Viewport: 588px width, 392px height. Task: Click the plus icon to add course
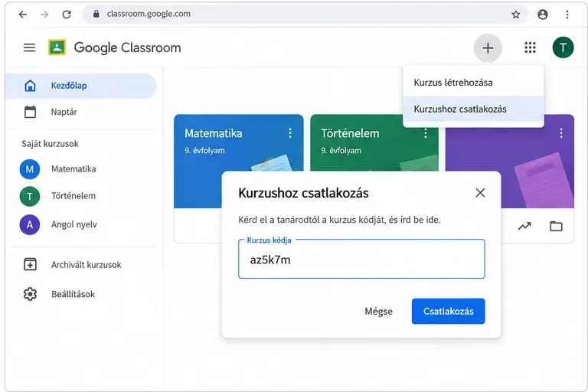(488, 48)
